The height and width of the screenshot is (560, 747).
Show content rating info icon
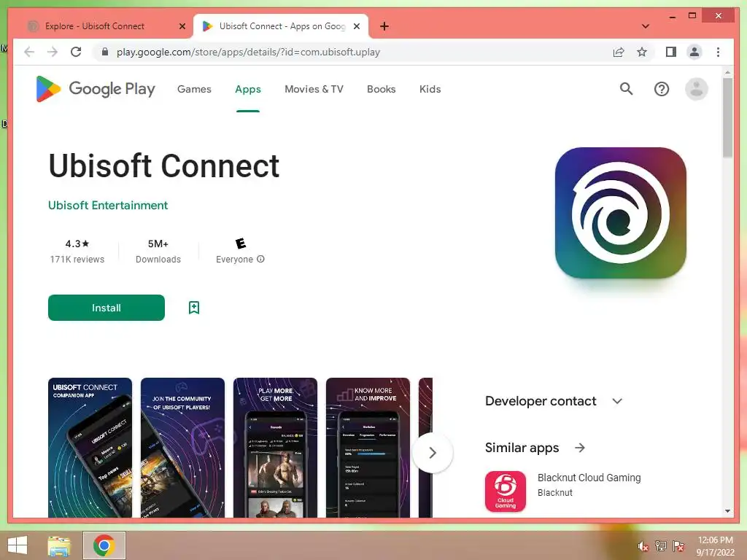coord(260,259)
